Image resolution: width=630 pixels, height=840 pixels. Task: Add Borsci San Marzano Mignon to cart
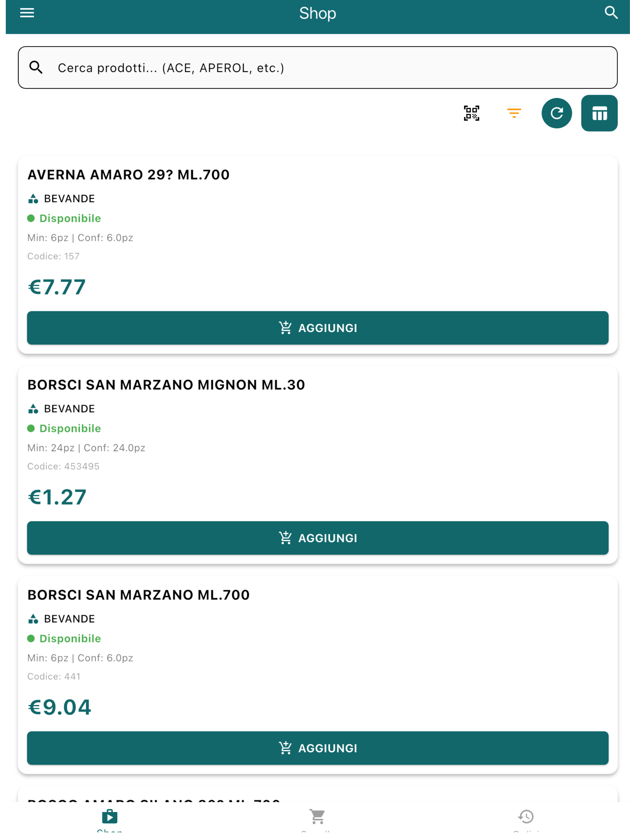317,538
